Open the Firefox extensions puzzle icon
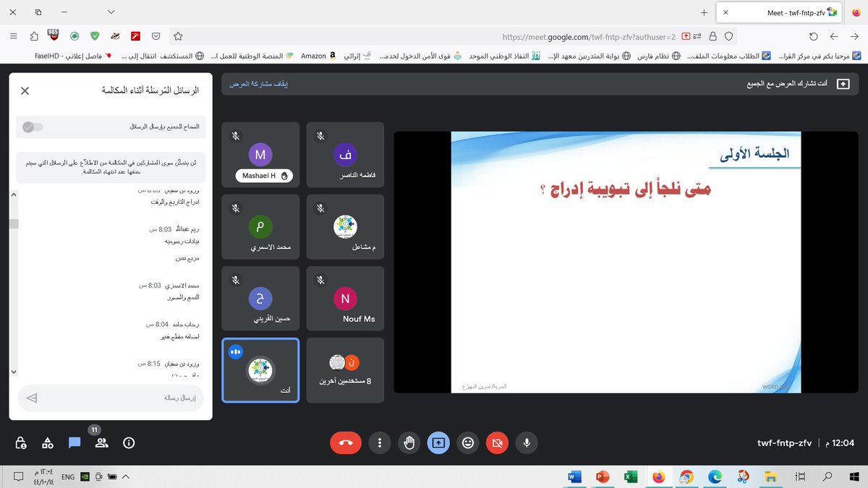The width and height of the screenshot is (868, 488). 34,36
